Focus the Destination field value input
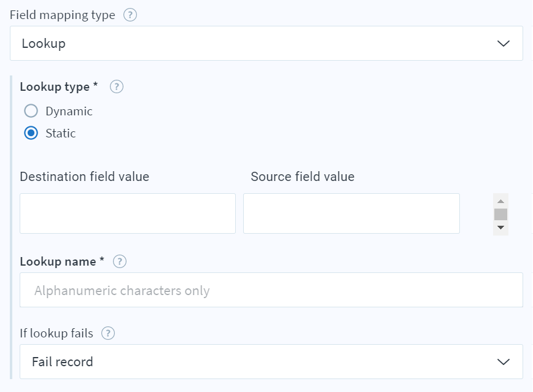533x392 pixels. click(127, 213)
